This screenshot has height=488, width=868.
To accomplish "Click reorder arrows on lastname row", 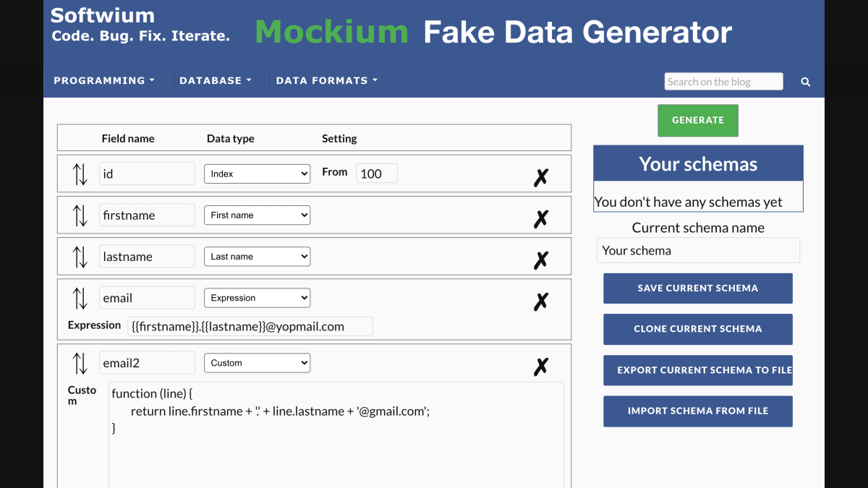I will tap(80, 257).
